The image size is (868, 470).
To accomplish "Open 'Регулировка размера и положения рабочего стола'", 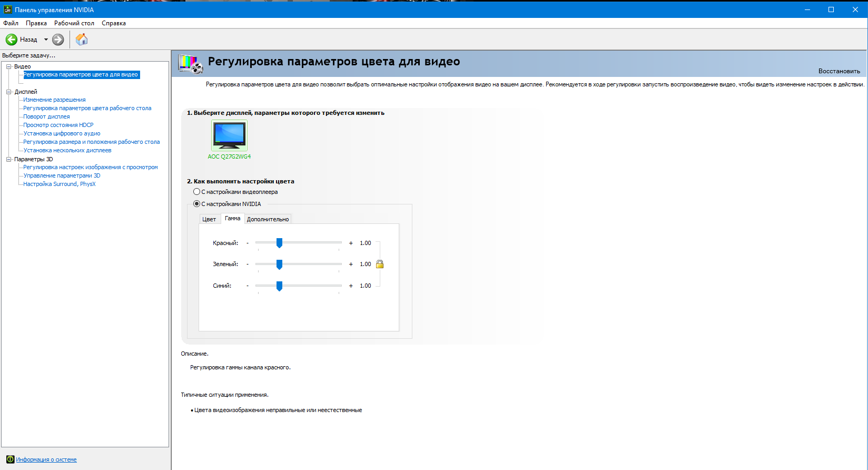I will click(x=92, y=142).
